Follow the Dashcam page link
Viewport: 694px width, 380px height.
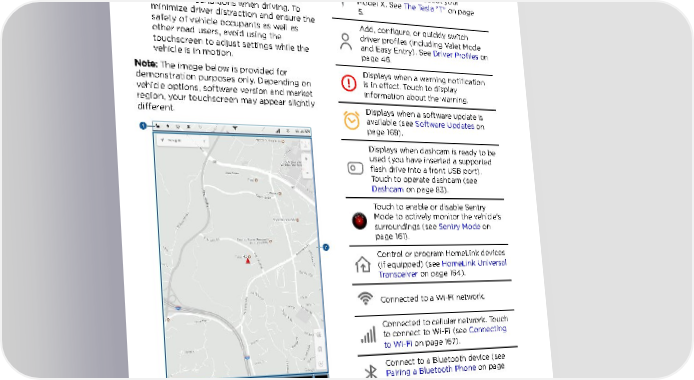coord(387,189)
